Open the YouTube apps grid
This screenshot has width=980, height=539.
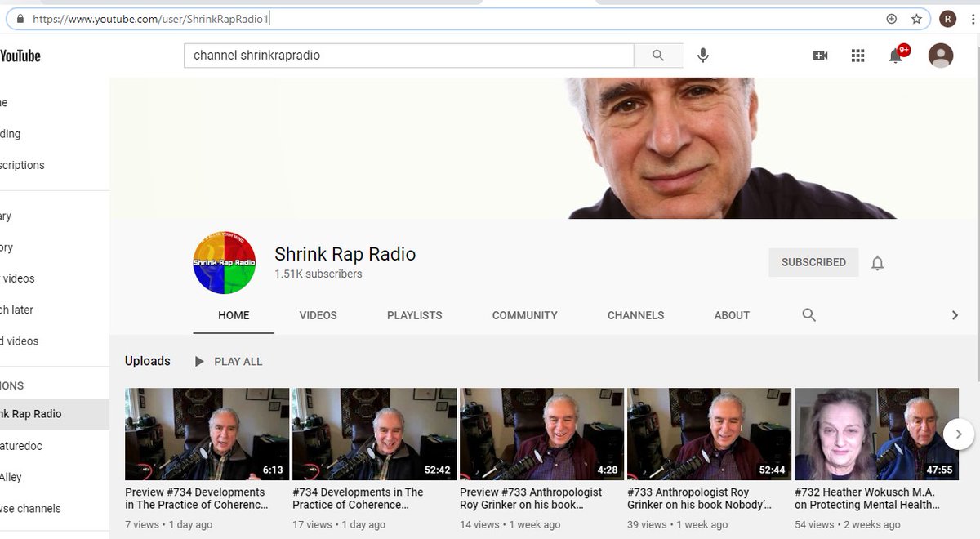point(857,56)
